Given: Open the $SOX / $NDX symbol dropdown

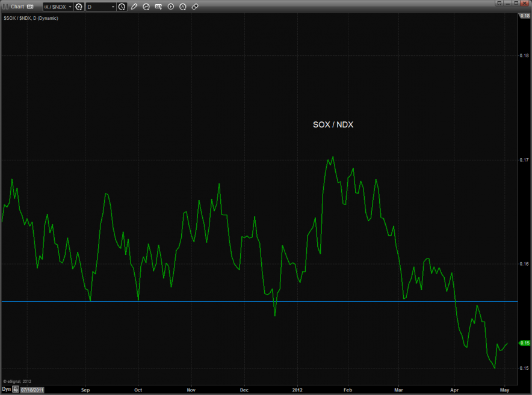Looking at the screenshot, I should 57,7.
